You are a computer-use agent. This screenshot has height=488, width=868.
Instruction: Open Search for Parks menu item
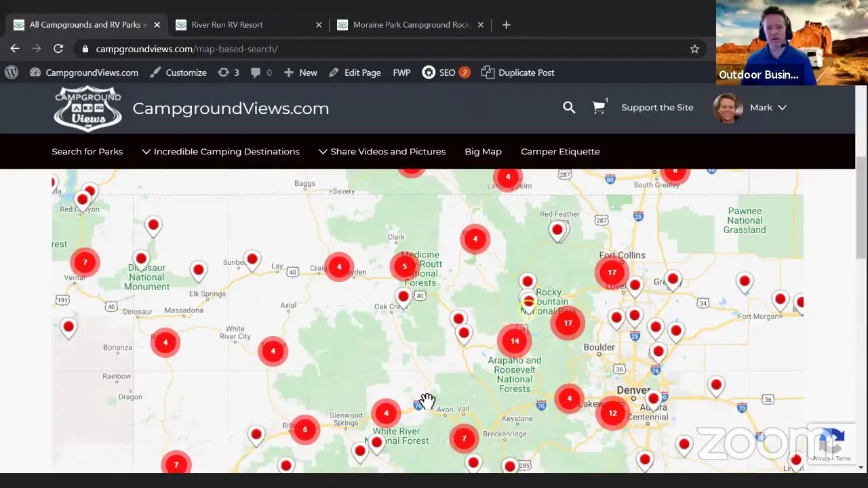87,151
